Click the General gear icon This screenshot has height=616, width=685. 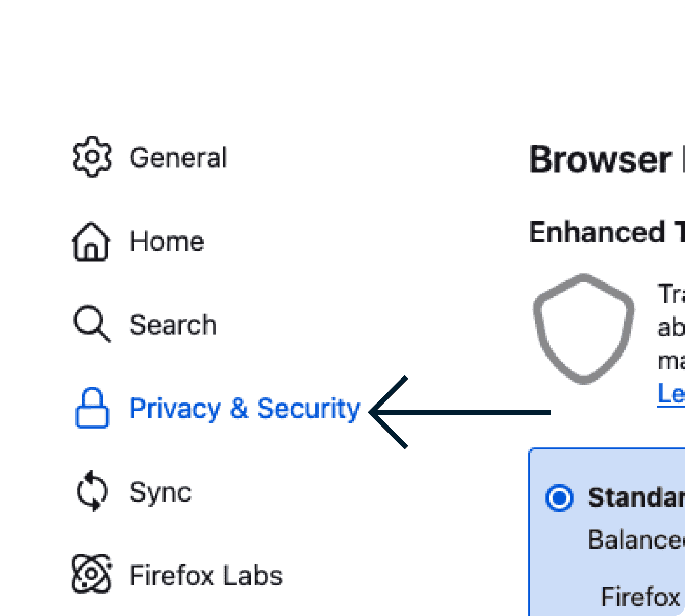click(92, 157)
